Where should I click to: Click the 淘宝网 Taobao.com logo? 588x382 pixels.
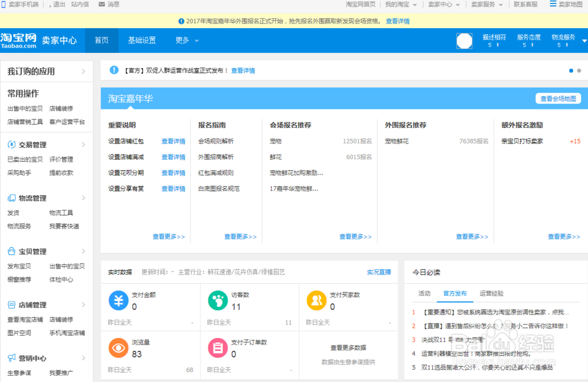coord(19,41)
